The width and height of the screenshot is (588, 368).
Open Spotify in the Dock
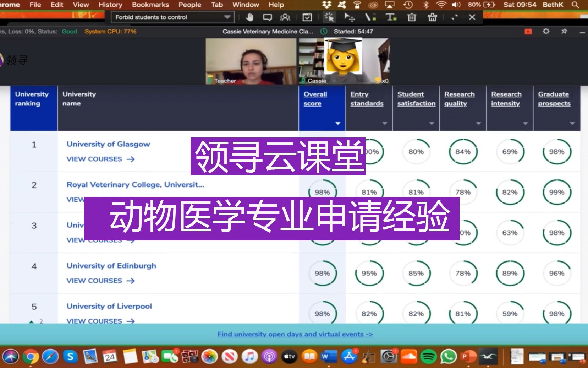point(428,356)
